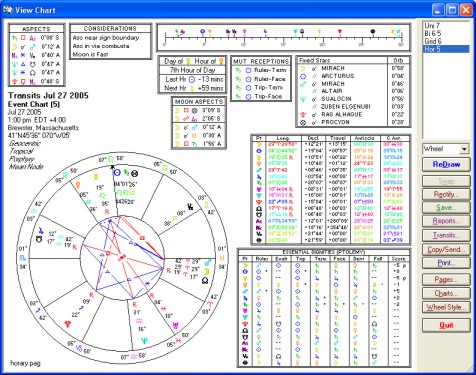Click the Moon glyph in the wheel
Viewport: 476px width, 375px height.
(207, 271)
